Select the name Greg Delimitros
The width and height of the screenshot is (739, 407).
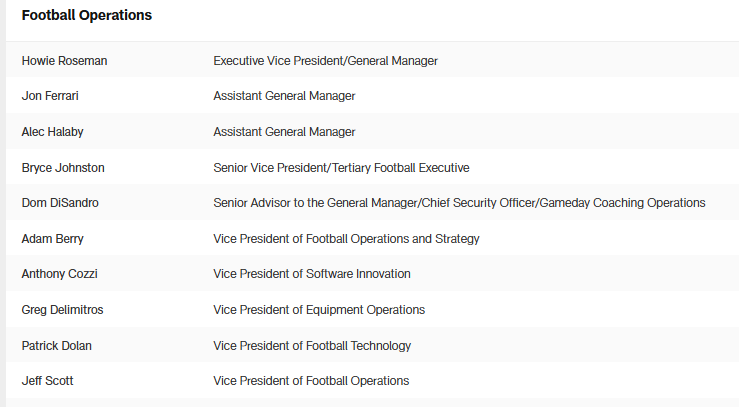point(62,310)
